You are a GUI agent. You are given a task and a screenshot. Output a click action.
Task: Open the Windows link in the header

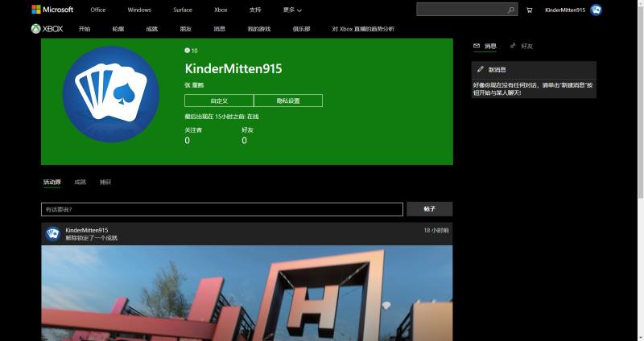[139, 10]
